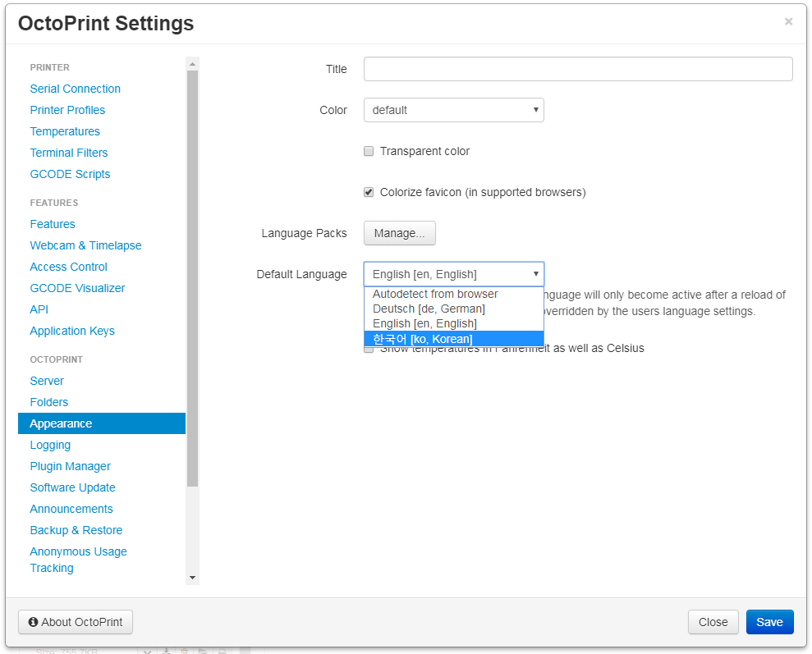The width and height of the screenshot is (812, 654).
Task: Go to Plugin Manager
Action: [70, 466]
